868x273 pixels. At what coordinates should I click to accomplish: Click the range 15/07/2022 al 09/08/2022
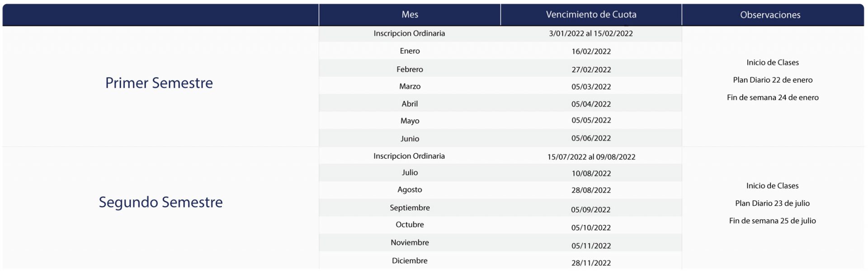click(591, 157)
